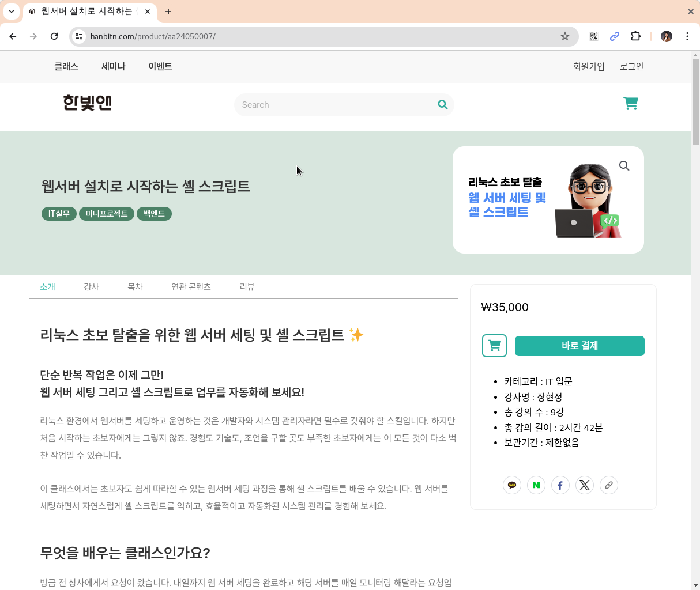Click the search magnifier icon
This screenshot has width=700, height=590.
[x=443, y=105]
